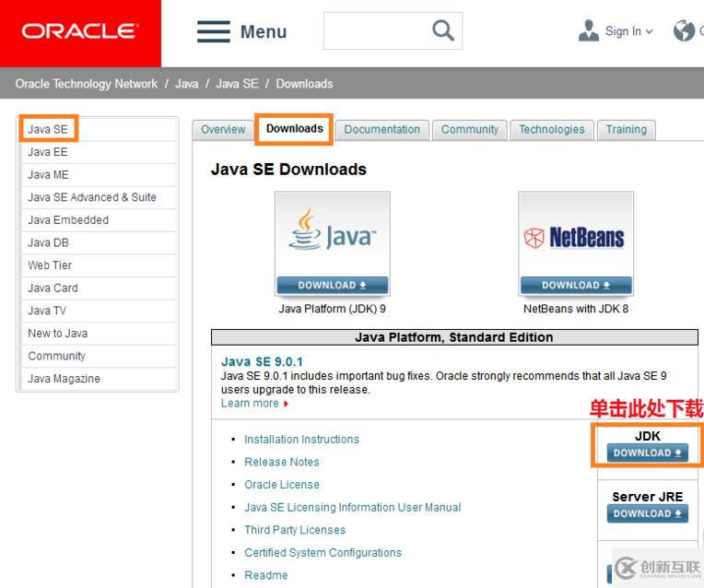Open Oracle License link
Screen dimensions: 704x588
[282, 485]
